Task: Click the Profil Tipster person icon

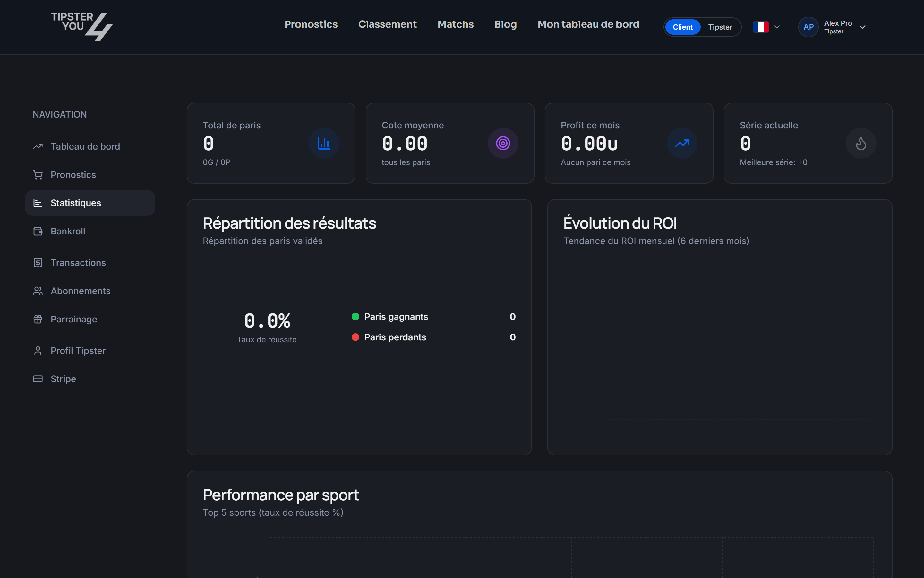Action: pyautogui.click(x=38, y=351)
